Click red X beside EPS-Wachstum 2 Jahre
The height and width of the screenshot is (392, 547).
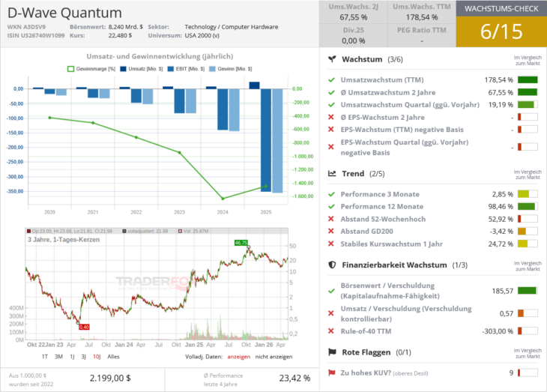tap(331, 117)
